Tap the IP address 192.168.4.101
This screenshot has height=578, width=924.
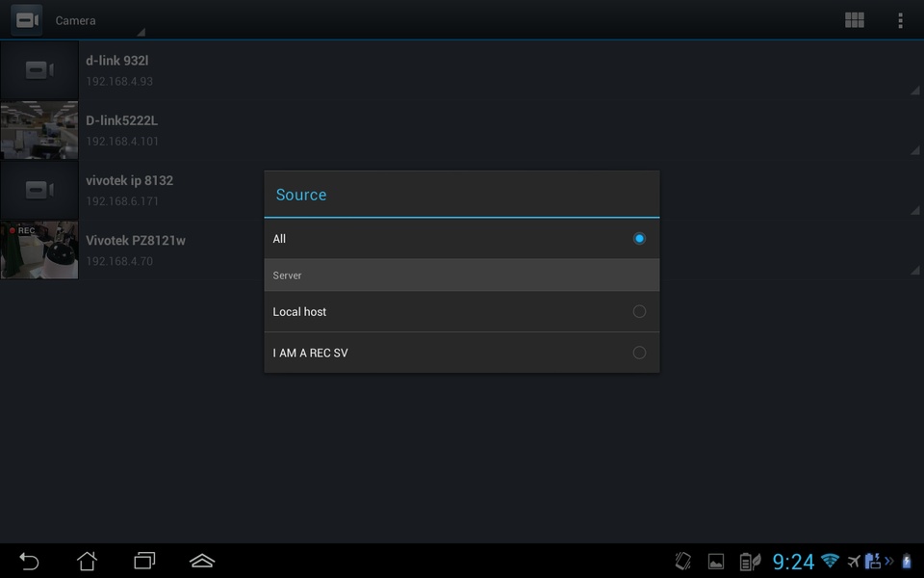[122, 142]
